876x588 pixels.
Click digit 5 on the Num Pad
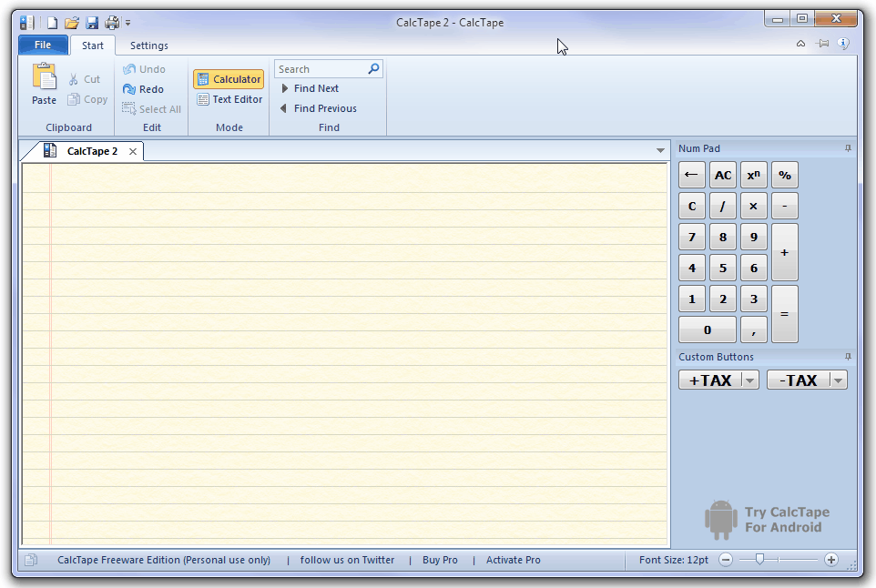point(723,268)
